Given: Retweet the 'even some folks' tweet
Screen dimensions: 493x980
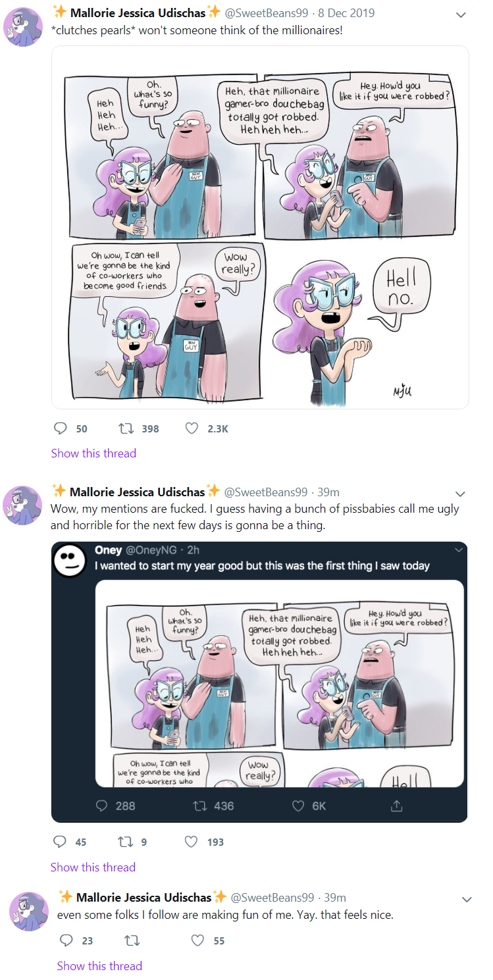Looking at the screenshot, I should (132, 941).
